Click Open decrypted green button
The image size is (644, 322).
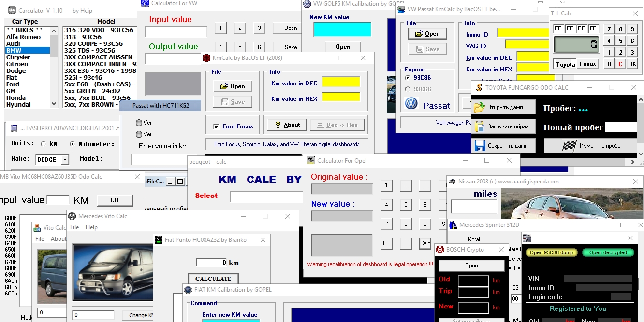608,252
